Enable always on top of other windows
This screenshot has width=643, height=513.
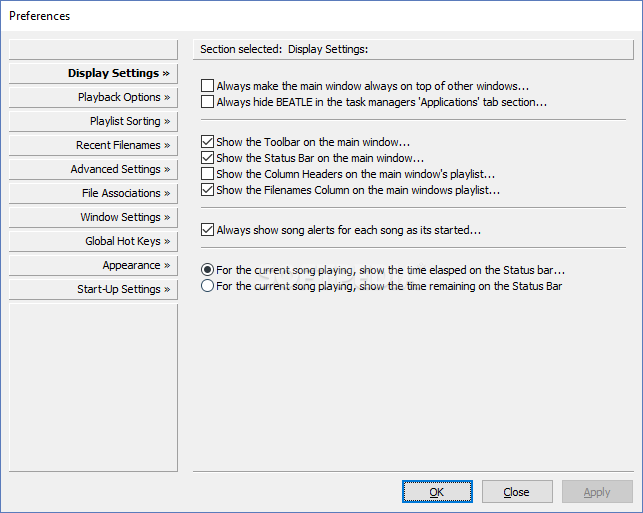(x=207, y=86)
